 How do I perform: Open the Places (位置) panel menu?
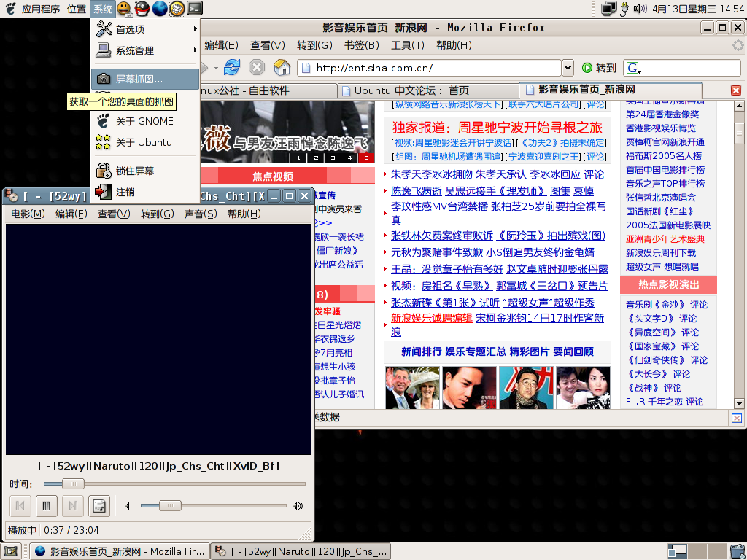coord(76,9)
